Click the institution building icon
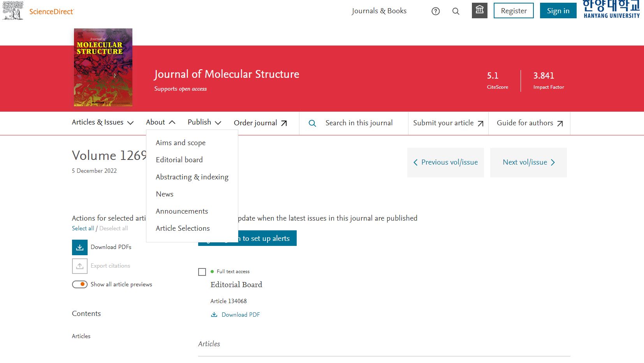Image resolution: width=644 pixels, height=363 pixels. (x=479, y=11)
